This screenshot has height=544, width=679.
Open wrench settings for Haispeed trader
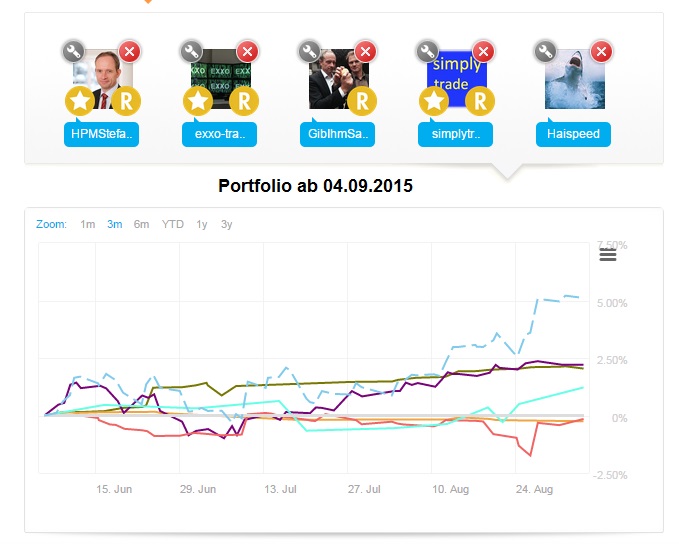[x=545, y=50]
